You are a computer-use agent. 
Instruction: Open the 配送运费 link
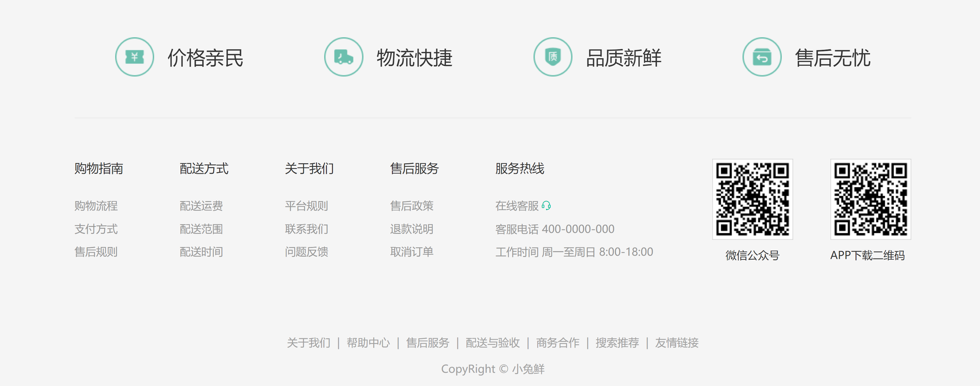click(201, 206)
